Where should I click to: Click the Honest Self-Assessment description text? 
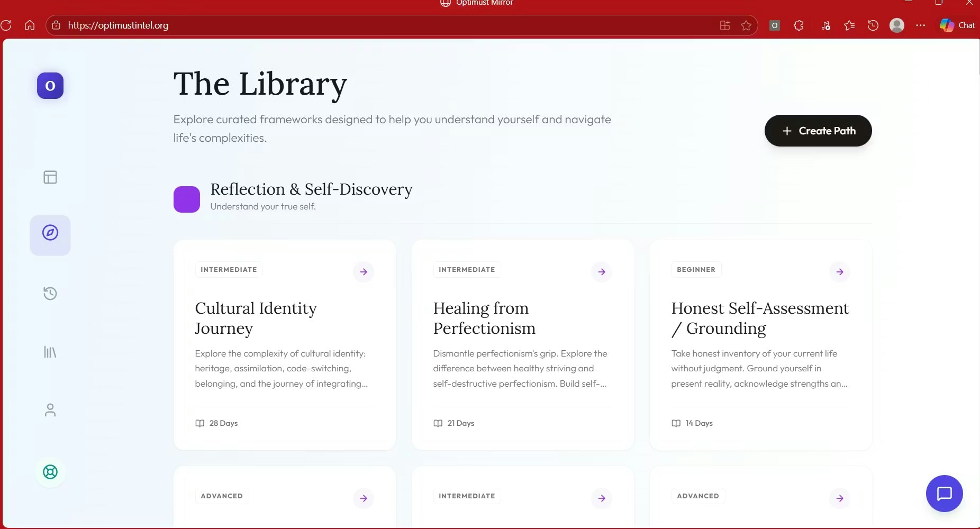[759, 369]
